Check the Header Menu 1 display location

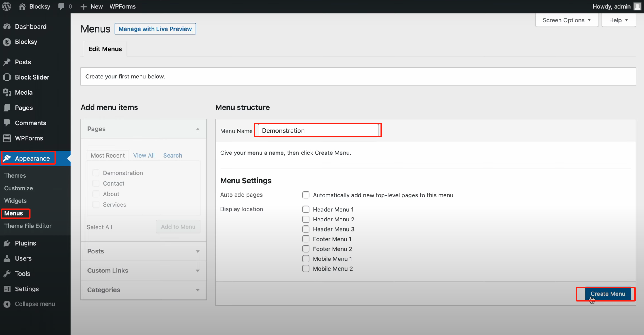tap(306, 209)
